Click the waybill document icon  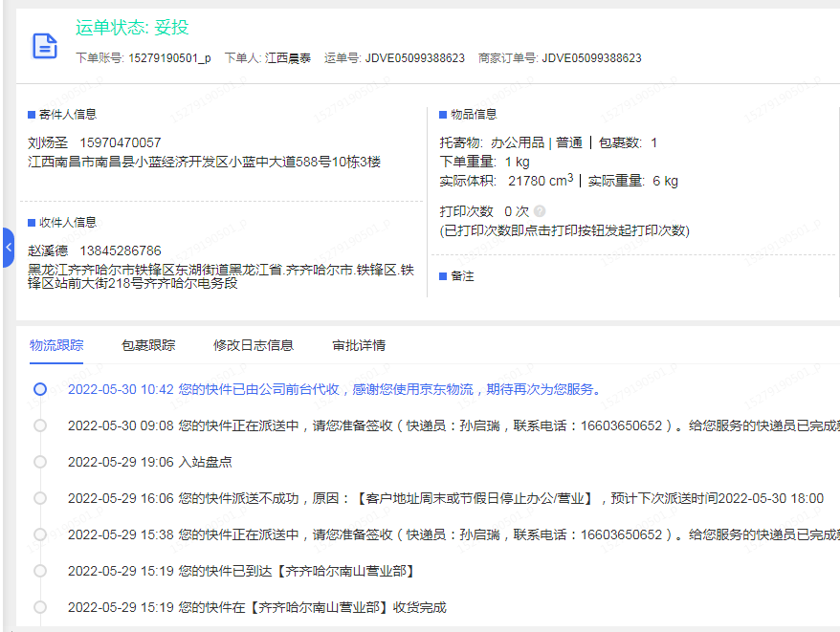(45, 46)
